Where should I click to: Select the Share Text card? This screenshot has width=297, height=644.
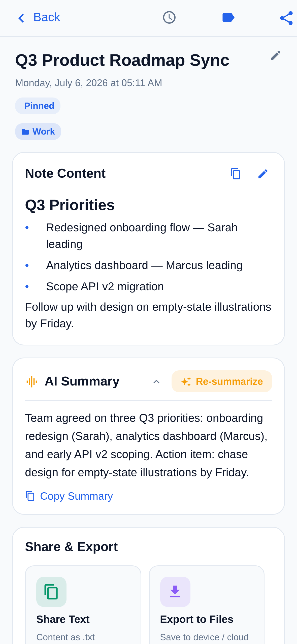coord(83,605)
